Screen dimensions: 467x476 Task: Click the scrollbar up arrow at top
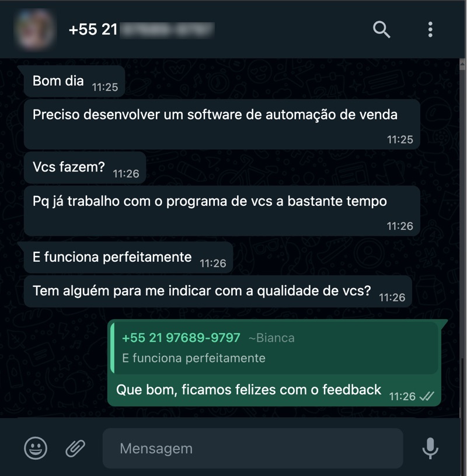(462, 64)
